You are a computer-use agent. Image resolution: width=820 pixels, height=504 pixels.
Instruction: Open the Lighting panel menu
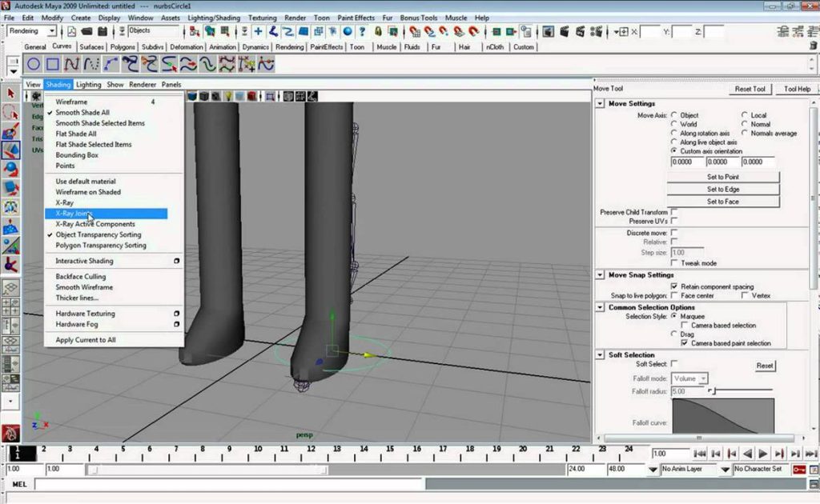click(88, 85)
